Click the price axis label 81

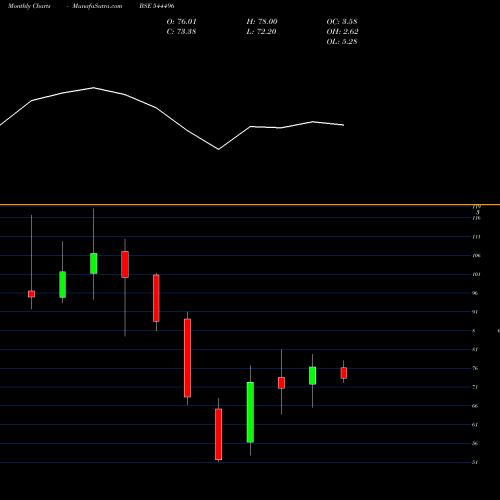(x=475, y=350)
